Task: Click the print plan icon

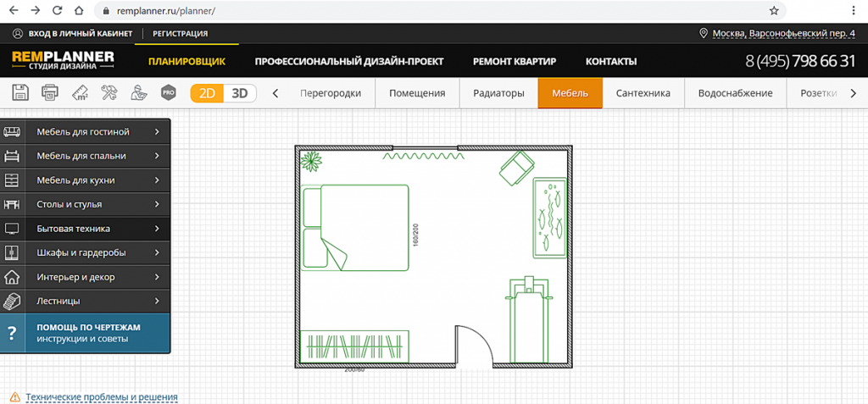Action: (50, 92)
